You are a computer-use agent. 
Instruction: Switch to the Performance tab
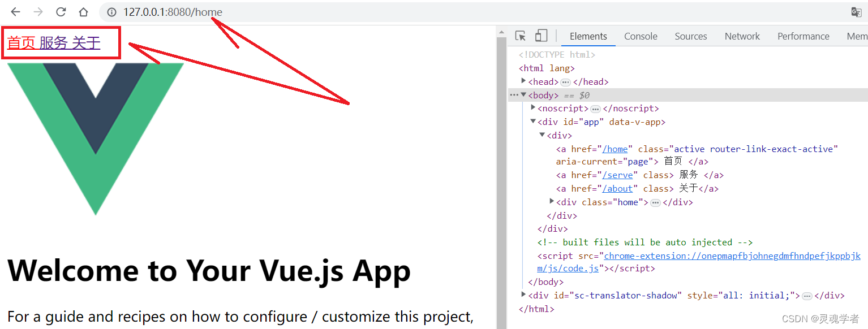point(803,36)
